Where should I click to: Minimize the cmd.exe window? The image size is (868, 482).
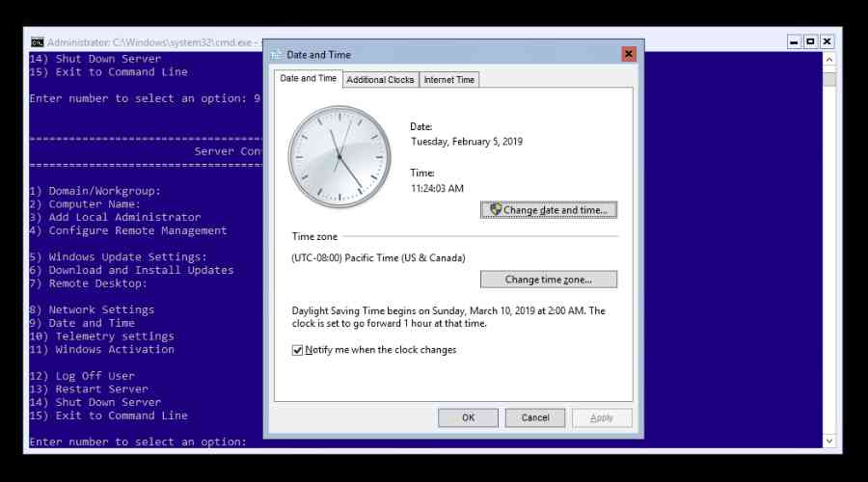click(x=794, y=42)
